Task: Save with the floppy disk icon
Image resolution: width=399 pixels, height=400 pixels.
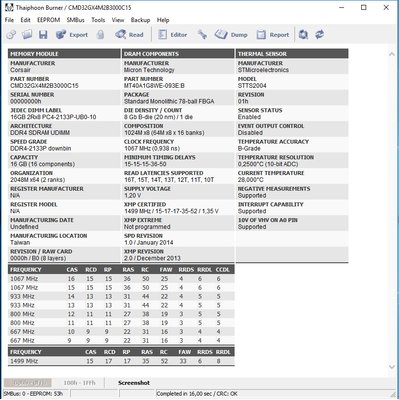Action: point(43,34)
